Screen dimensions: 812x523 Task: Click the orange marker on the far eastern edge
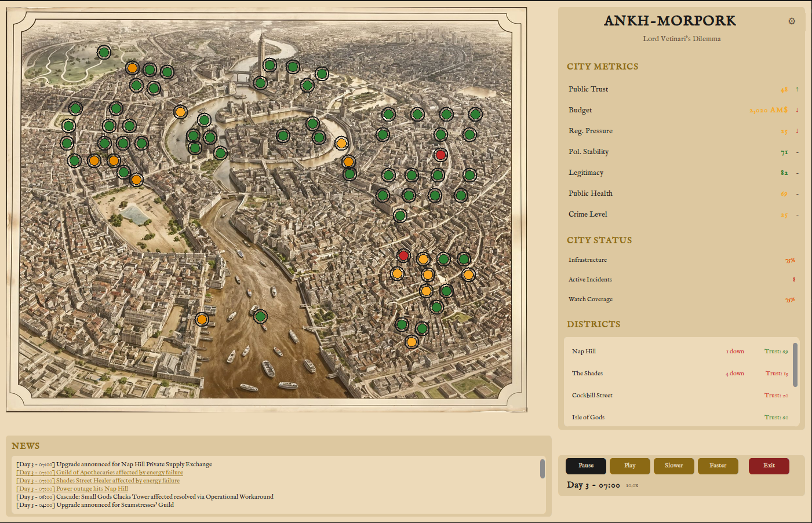[468, 274]
